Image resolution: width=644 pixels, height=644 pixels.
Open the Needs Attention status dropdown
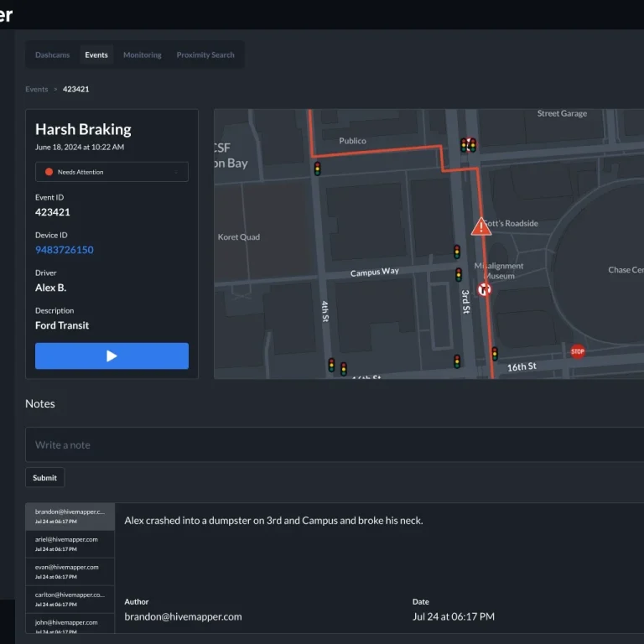pyautogui.click(x=112, y=172)
